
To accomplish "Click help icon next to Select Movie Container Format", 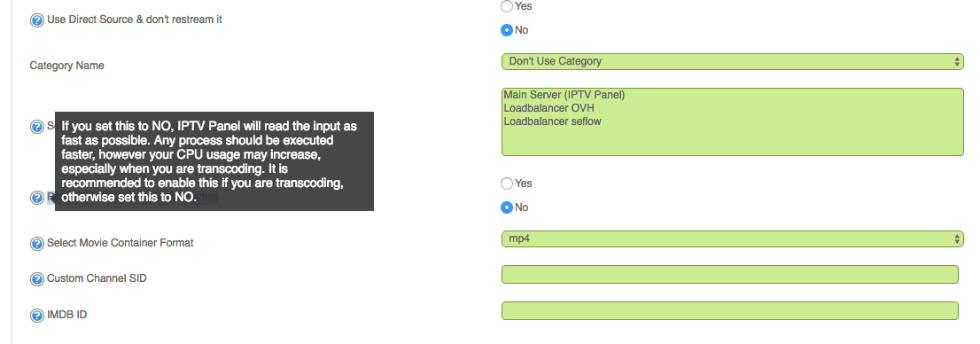I will [x=37, y=243].
